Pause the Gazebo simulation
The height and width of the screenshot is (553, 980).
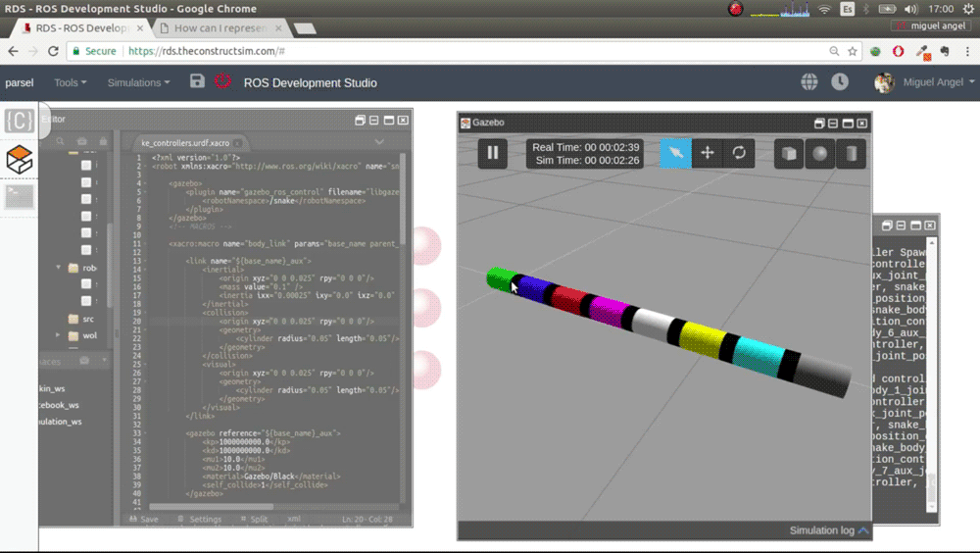pos(493,153)
